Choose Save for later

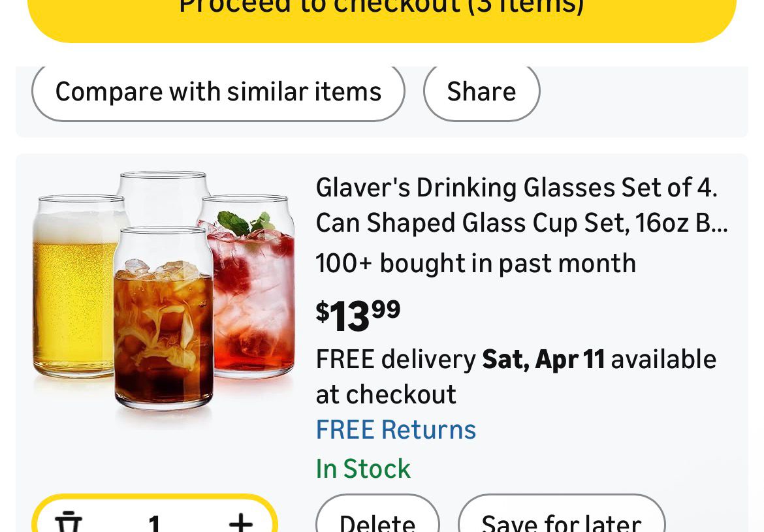click(x=561, y=520)
